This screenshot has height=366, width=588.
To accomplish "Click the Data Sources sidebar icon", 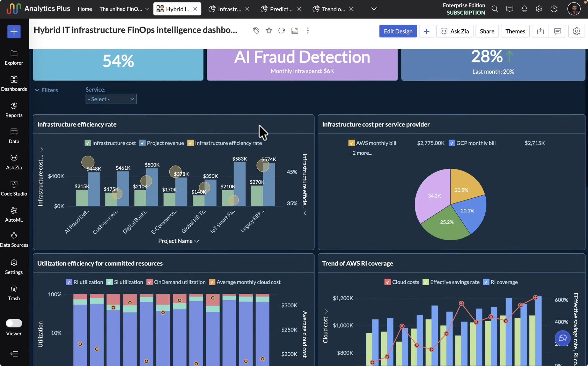I will pyautogui.click(x=14, y=239).
